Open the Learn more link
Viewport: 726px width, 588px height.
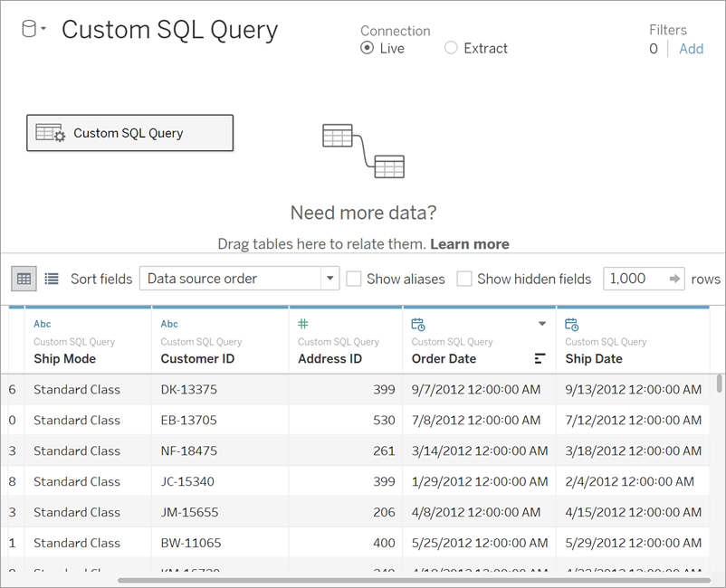(469, 243)
